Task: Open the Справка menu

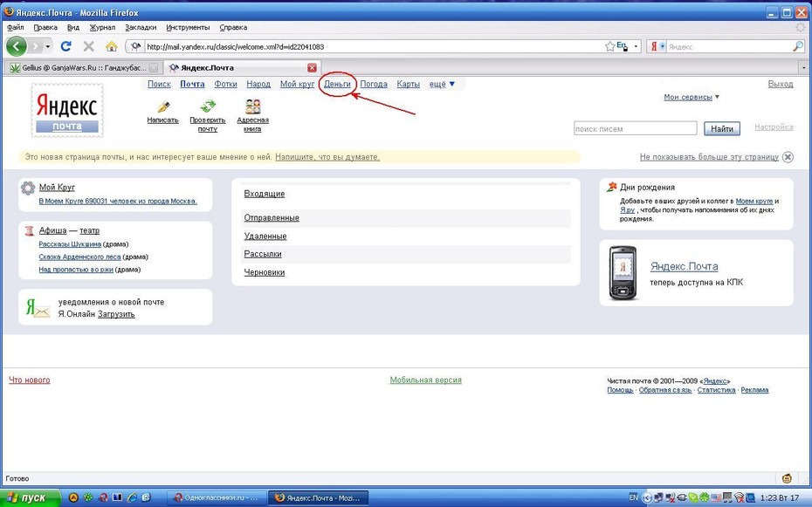Action: (x=233, y=27)
